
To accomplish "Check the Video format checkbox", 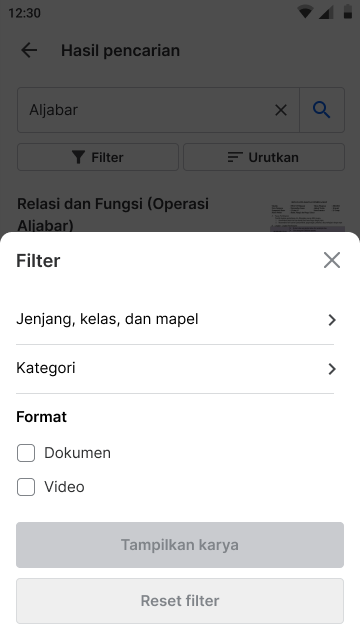I will [26, 487].
